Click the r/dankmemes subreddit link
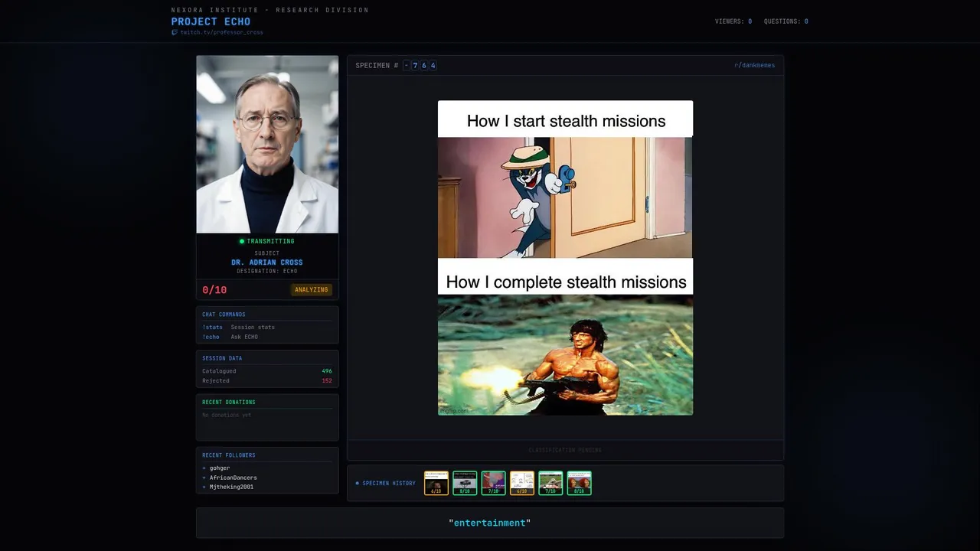This screenshot has height=551, width=980. coord(754,65)
